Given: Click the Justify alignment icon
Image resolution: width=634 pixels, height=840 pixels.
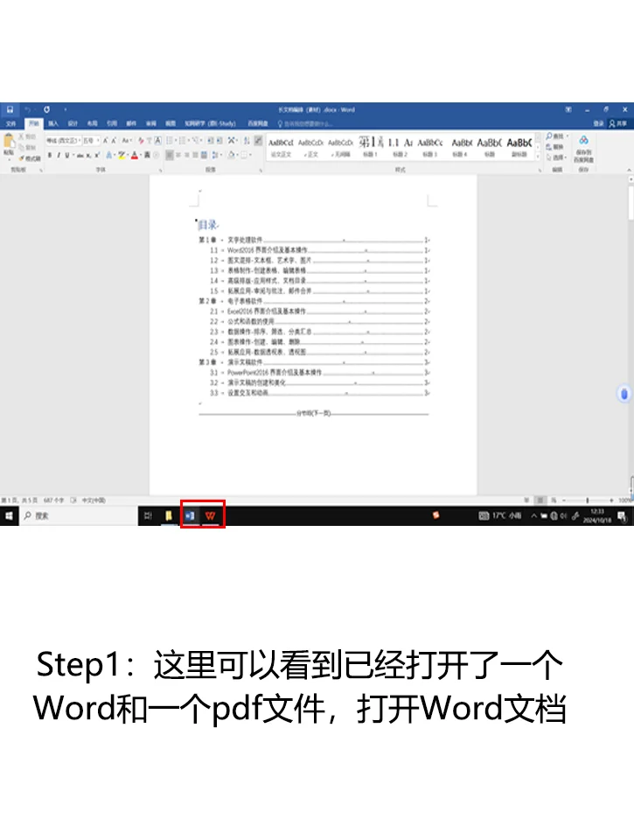Looking at the screenshot, I should 196,156.
